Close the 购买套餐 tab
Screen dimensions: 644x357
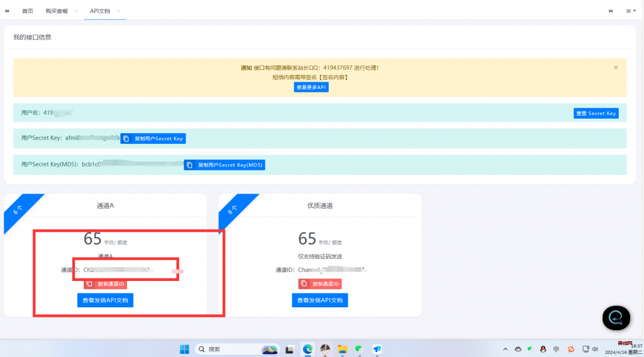point(77,11)
